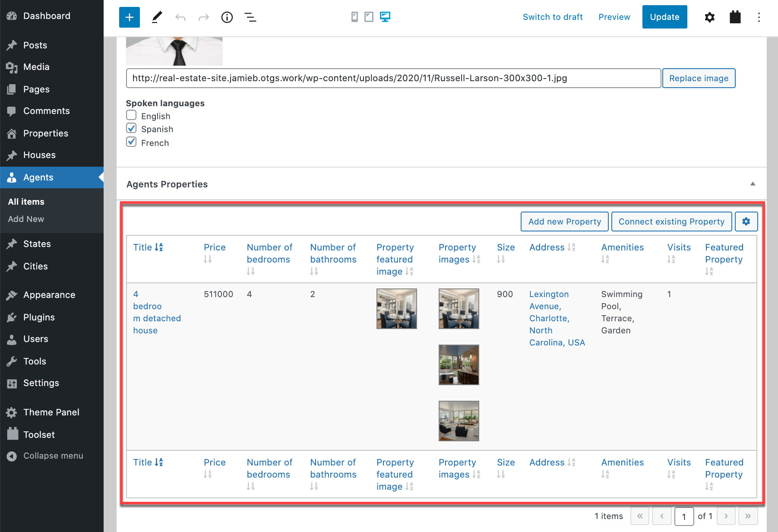
Task: Uncheck the French language checkbox
Action: click(131, 142)
